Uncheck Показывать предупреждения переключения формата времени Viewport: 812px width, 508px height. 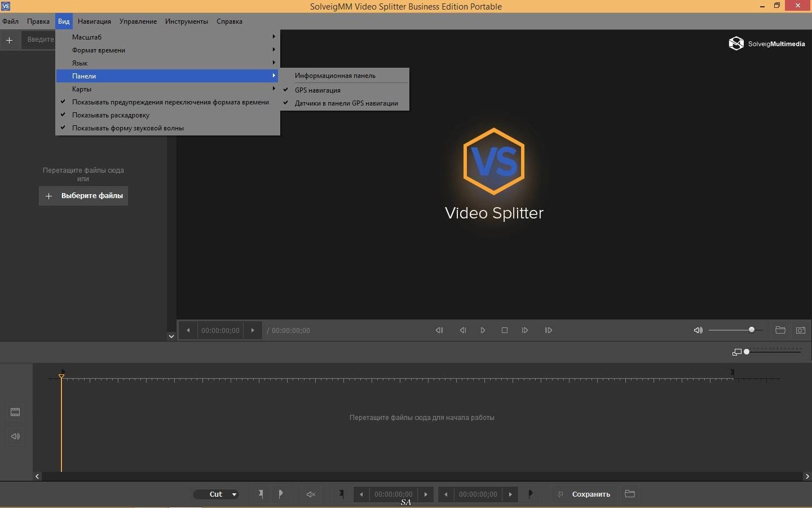coord(167,102)
